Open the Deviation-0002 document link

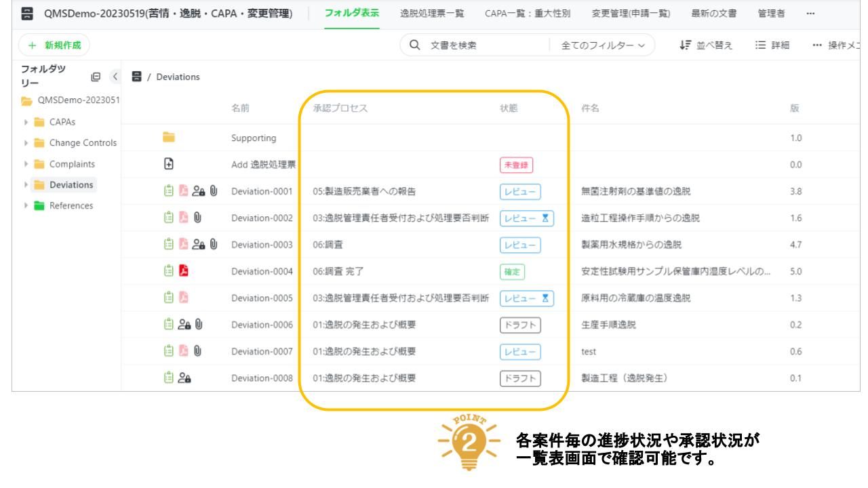(261, 218)
